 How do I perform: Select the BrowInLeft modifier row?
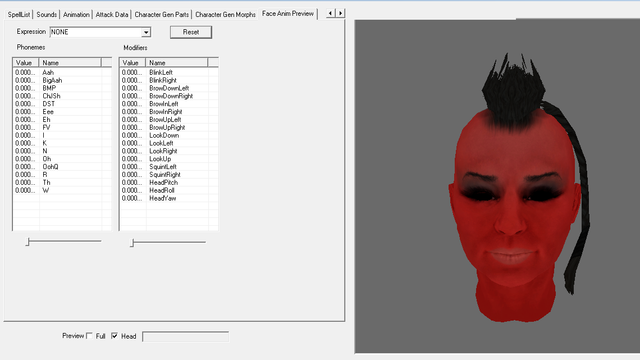tap(169, 104)
